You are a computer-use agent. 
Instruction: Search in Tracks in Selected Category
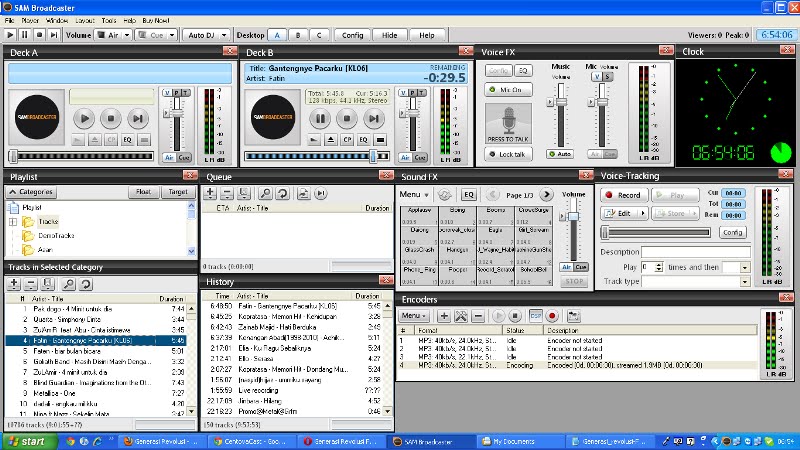coord(68,284)
